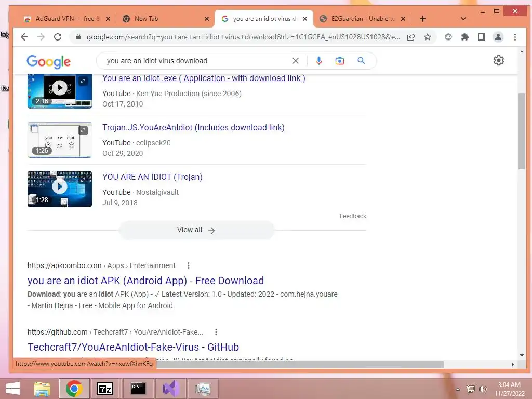
Task: Expand preview on the 1:26 video thumbnail
Action: 83,130
